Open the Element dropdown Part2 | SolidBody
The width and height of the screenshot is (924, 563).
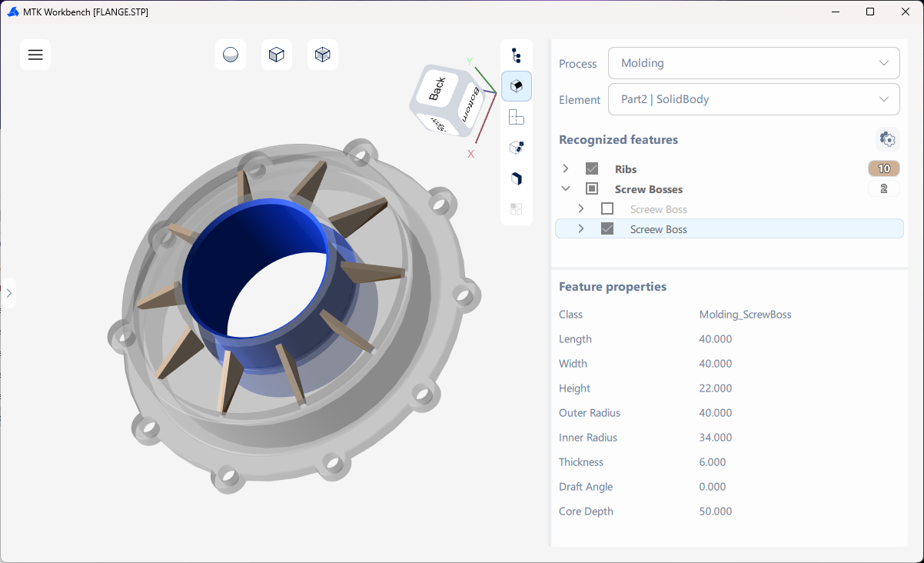754,99
